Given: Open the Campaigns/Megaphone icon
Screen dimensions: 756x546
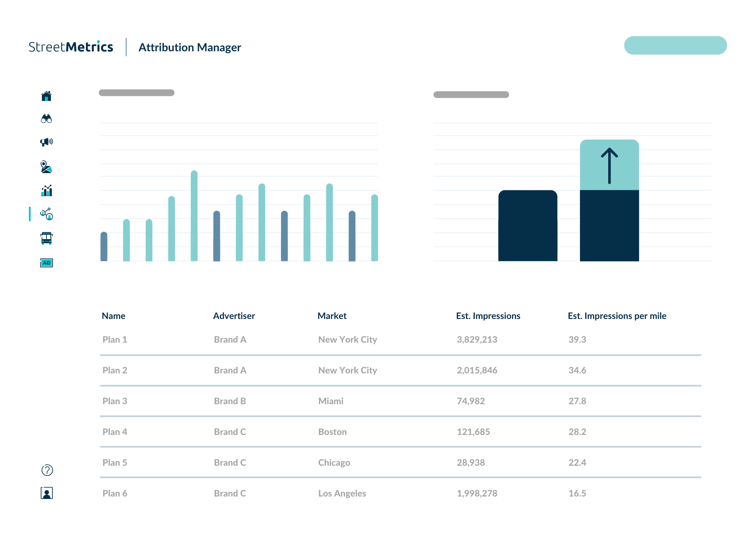Looking at the screenshot, I should (46, 143).
